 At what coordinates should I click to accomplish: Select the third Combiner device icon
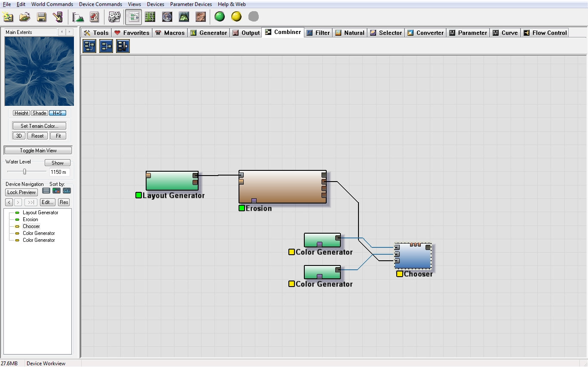(x=123, y=46)
